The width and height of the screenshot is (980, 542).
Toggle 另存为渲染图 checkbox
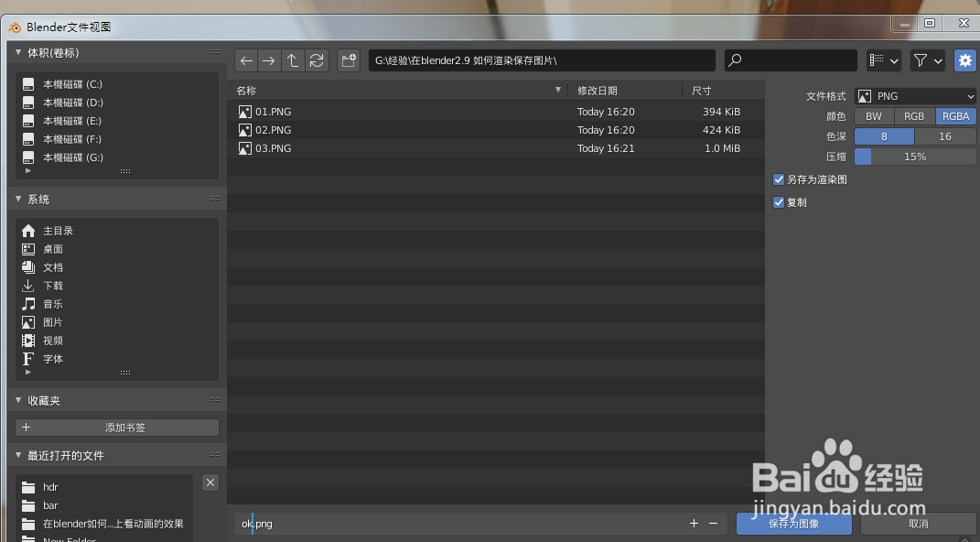779,179
